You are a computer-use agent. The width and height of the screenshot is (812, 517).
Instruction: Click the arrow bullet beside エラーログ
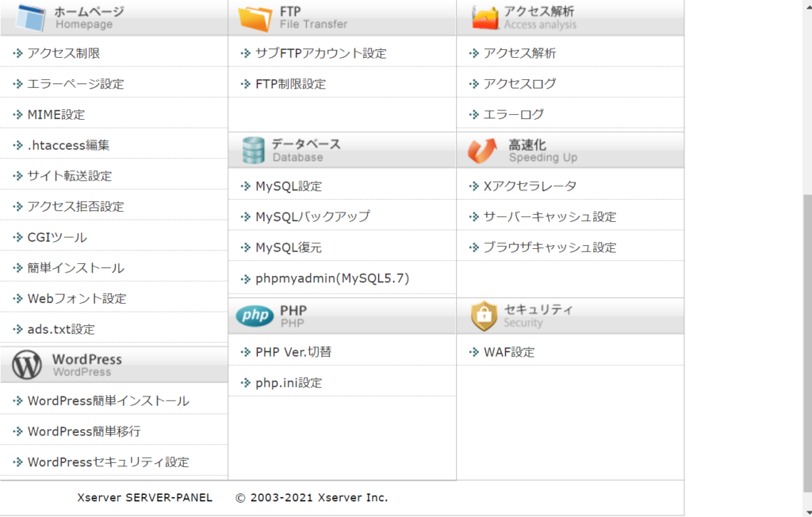[474, 115]
